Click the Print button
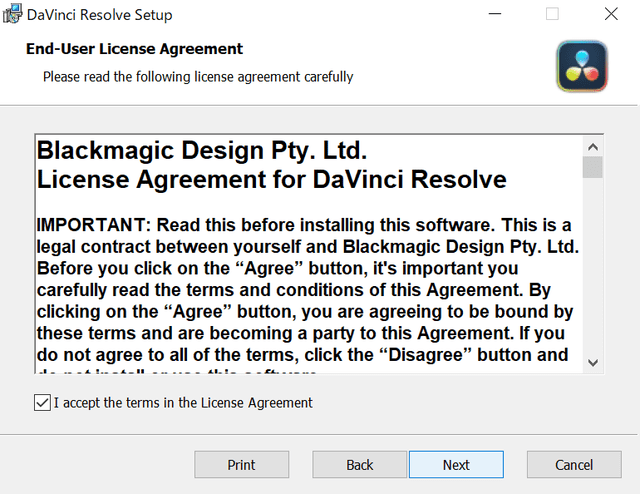 click(242, 465)
